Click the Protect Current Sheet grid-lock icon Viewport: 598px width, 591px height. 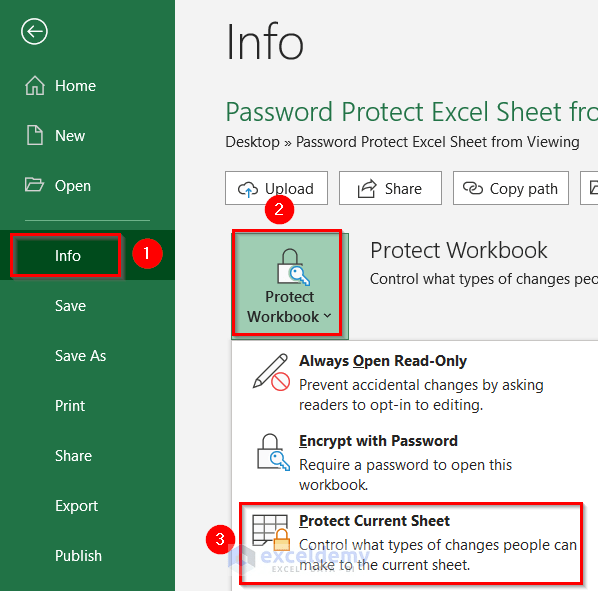tap(271, 533)
